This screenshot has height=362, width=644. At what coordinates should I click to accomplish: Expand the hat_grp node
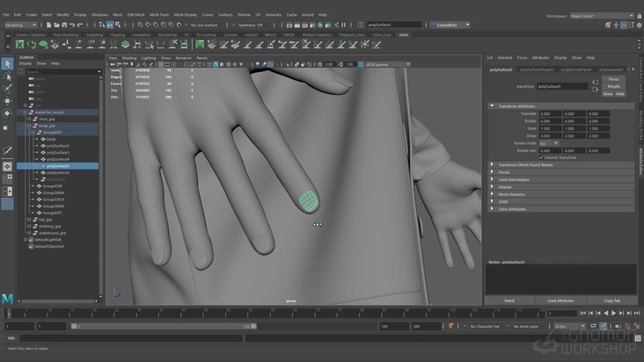click(x=30, y=220)
